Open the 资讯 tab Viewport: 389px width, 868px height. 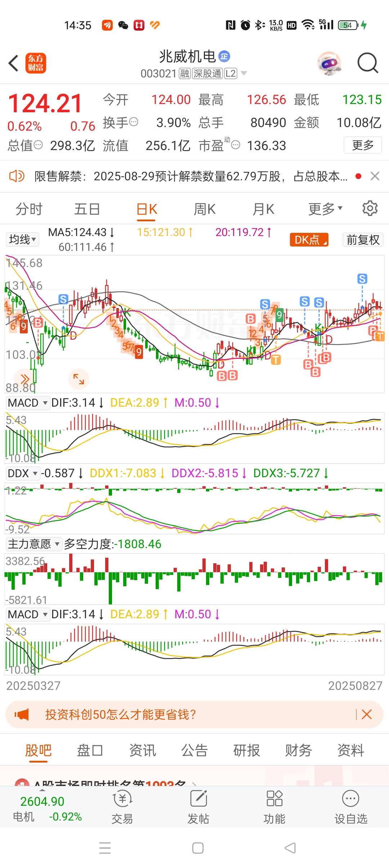pyautogui.click(x=143, y=750)
